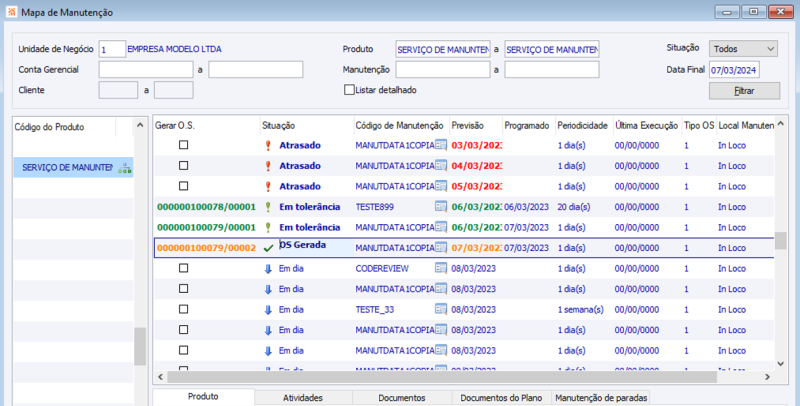Open the Documentos do Plano tab

[501, 398]
